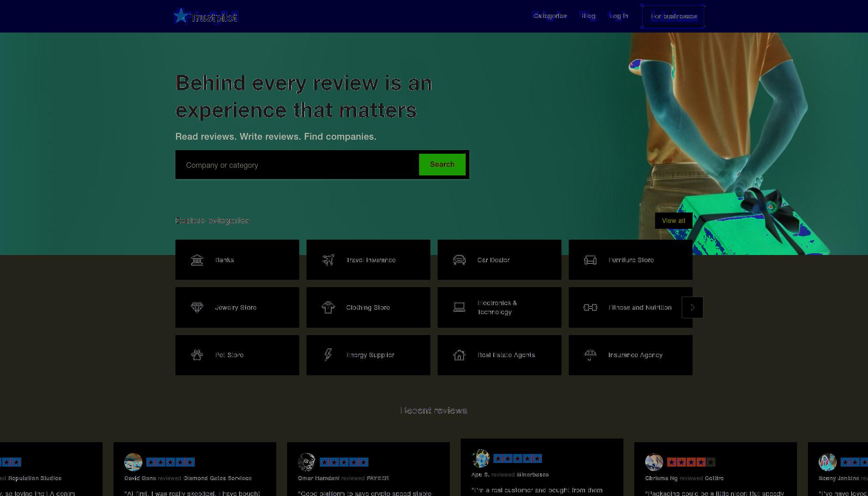Screen dimensions: 868x496
Task: Open the Banks category icon
Action: (197, 260)
